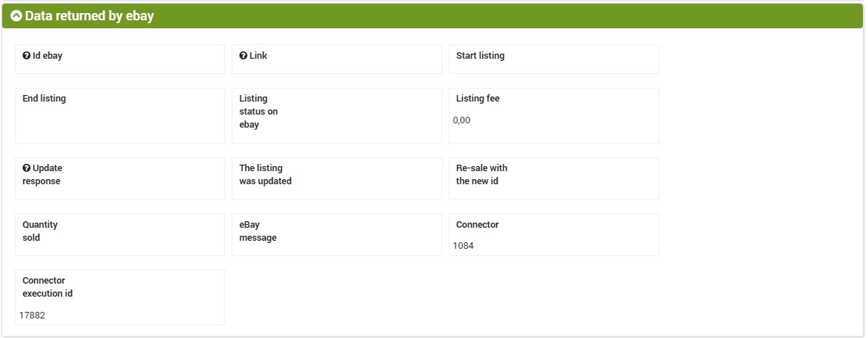Click the Listing fee label
Screen dimensions: 868x338
coord(478,99)
